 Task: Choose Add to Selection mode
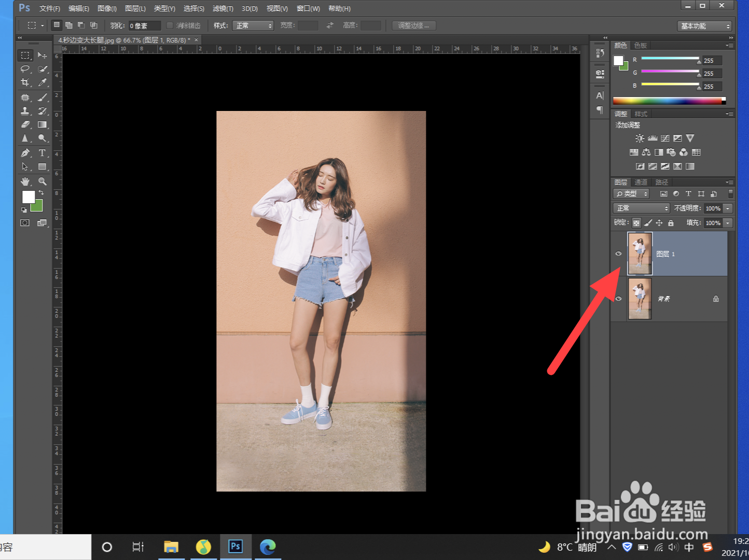[69, 25]
